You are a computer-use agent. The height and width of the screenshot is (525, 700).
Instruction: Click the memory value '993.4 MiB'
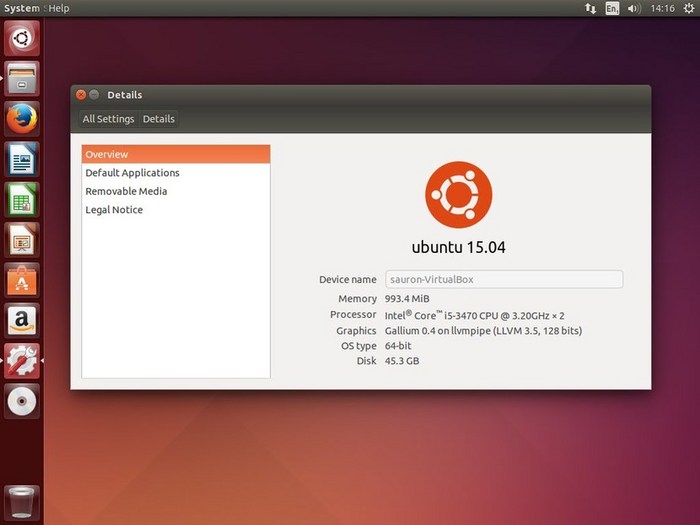407,299
